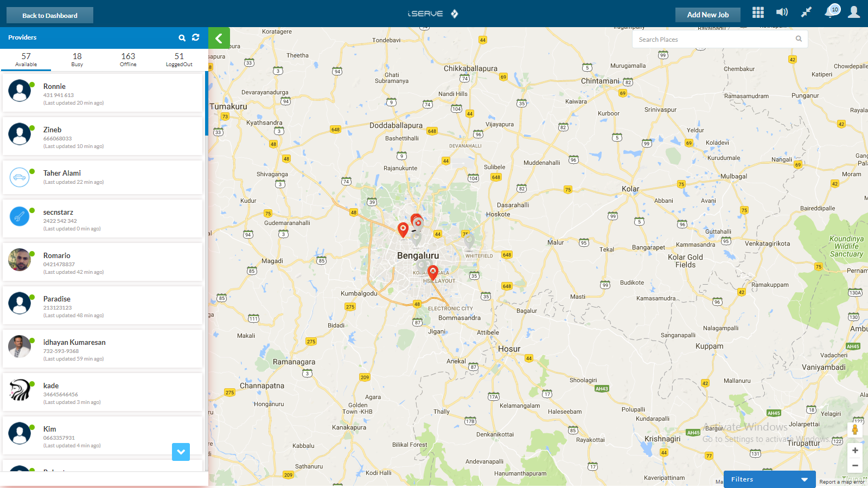This screenshot has width=868, height=488.
Task: Toggle the sound speaker icon
Action: (782, 12)
